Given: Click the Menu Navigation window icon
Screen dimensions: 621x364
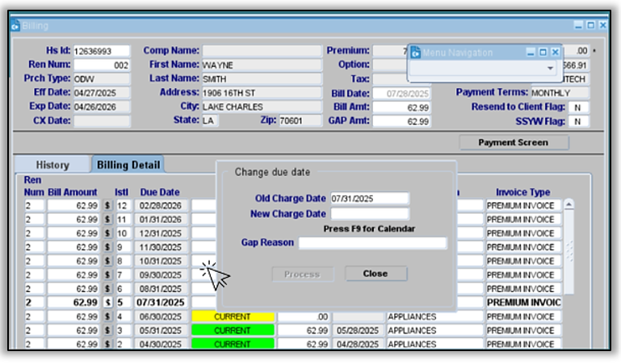Looking at the screenshot, I should [x=415, y=52].
